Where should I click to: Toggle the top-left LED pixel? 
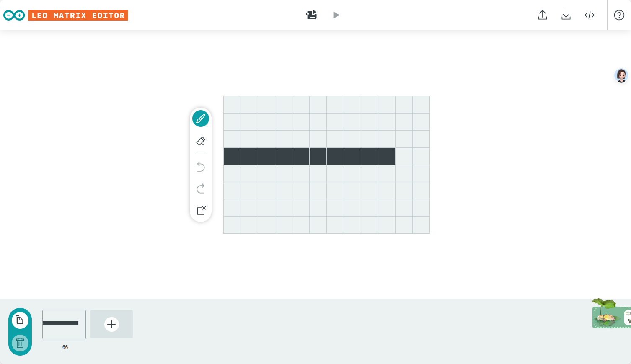(232, 105)
